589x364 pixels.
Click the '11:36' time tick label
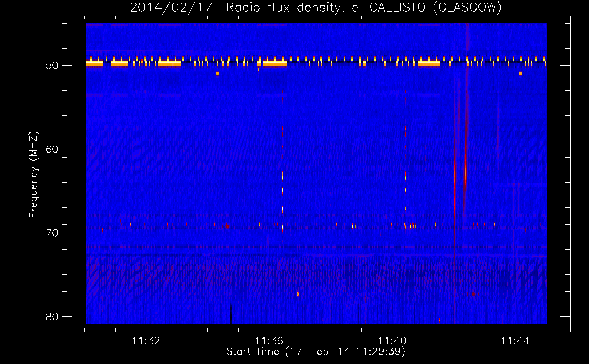pos(269,341)
